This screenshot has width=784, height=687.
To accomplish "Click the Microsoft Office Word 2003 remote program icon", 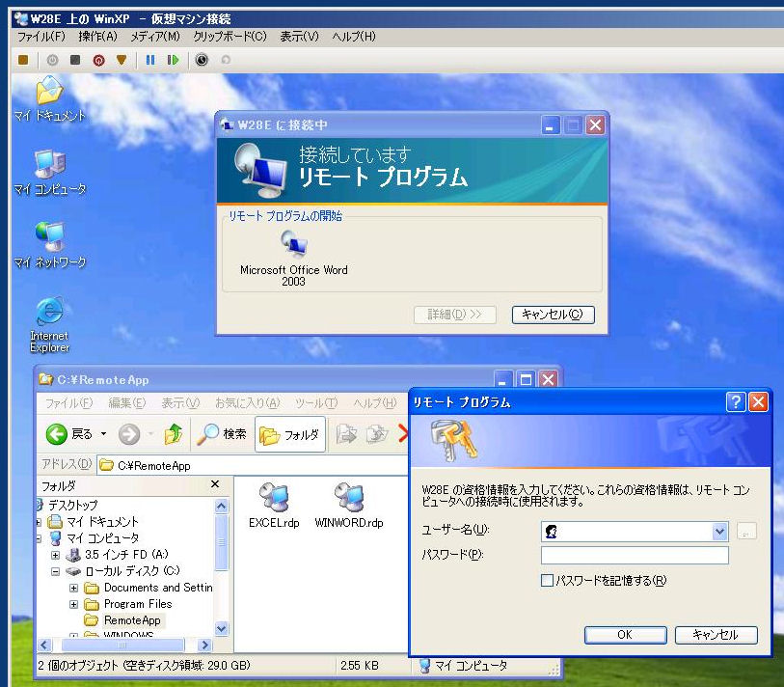I will 293,259.
